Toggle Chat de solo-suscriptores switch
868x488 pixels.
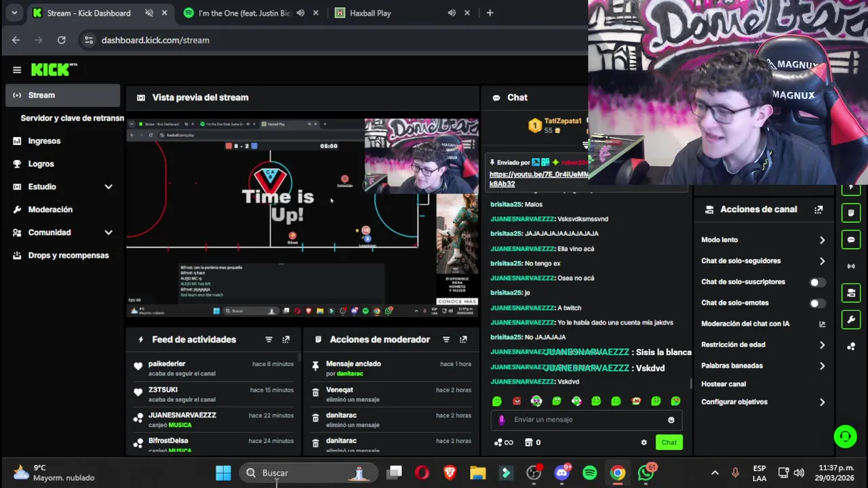(818, 282)
